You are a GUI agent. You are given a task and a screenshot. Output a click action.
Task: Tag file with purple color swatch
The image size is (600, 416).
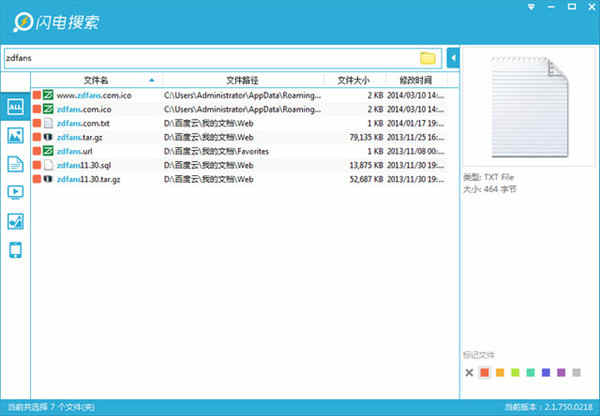point(561,372)
